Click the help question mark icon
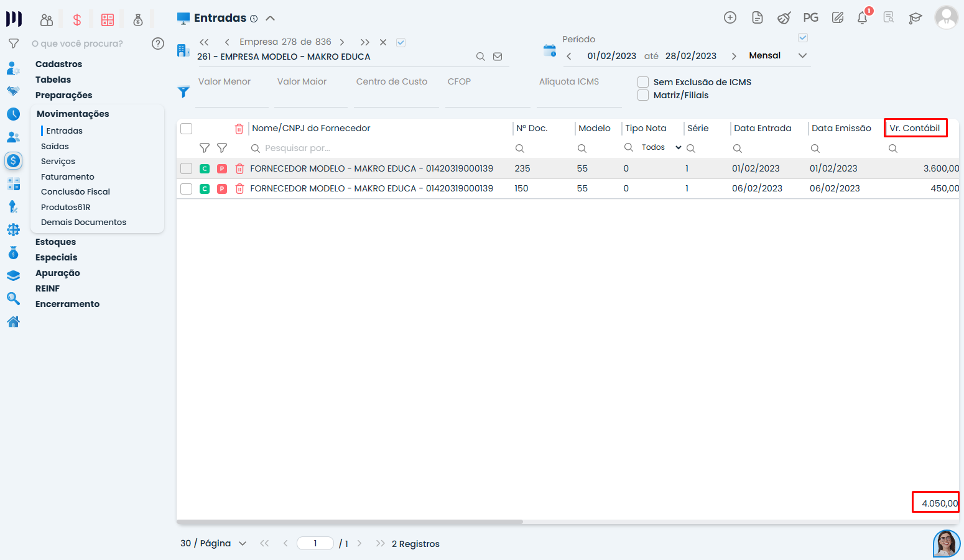 [158, 44]
